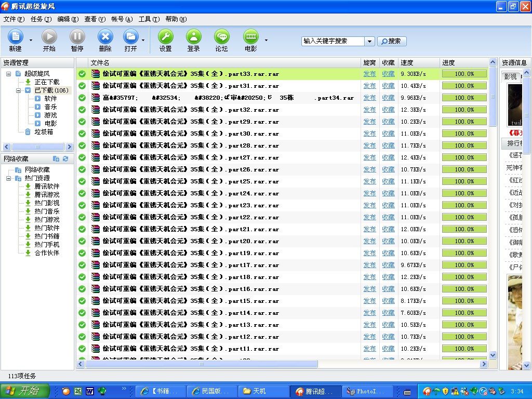Select 音乐 category under 已下载
The image size is (532, 399).
(50, 107)
